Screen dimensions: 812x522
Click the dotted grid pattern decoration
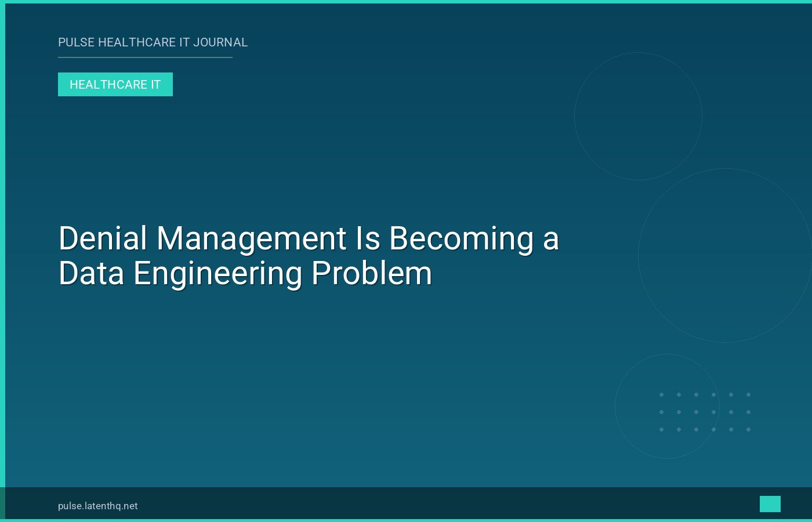coord(705,412)
